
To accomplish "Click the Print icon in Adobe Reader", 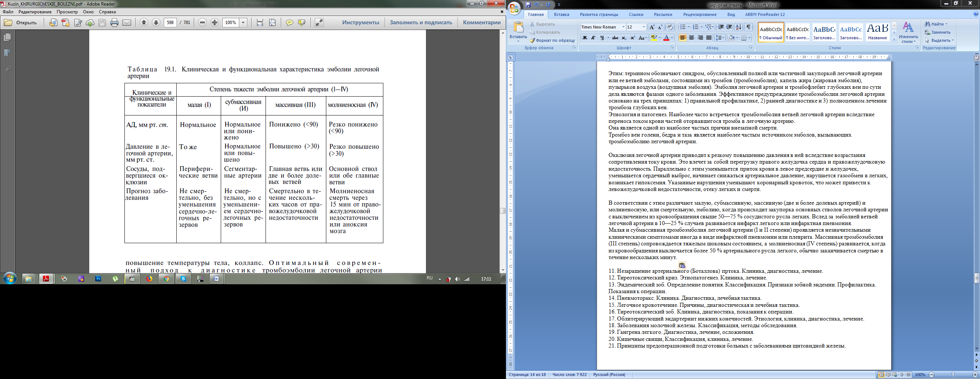I will coord(114,23).
